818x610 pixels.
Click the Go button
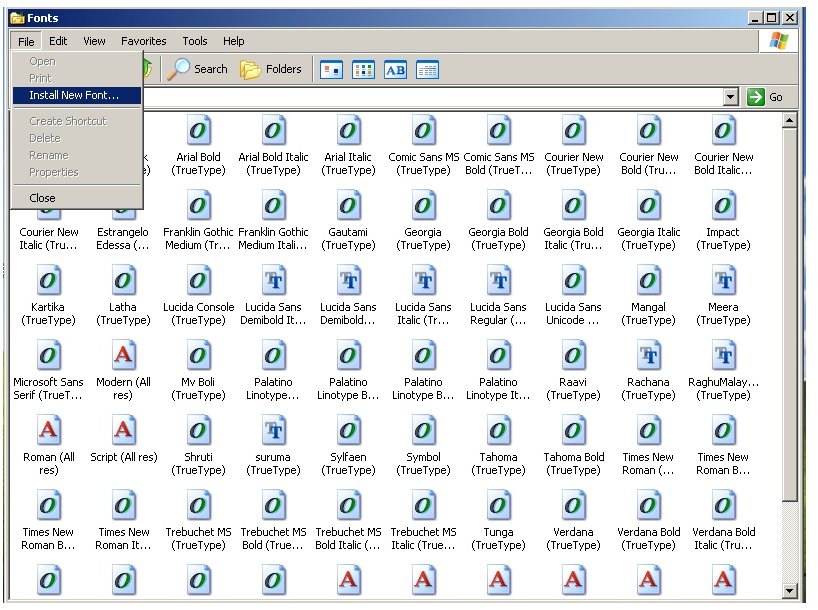[x=765, y=97]
